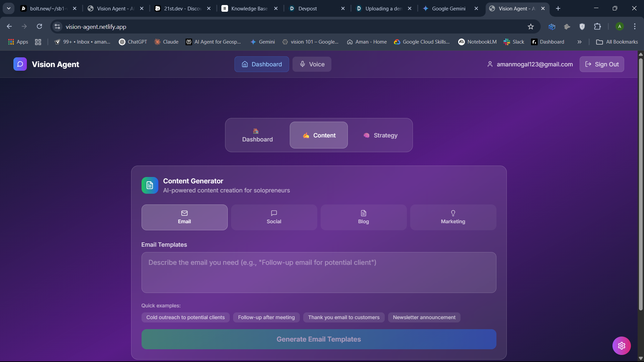
Task: Select the Email content type
Action: (184, 217)
